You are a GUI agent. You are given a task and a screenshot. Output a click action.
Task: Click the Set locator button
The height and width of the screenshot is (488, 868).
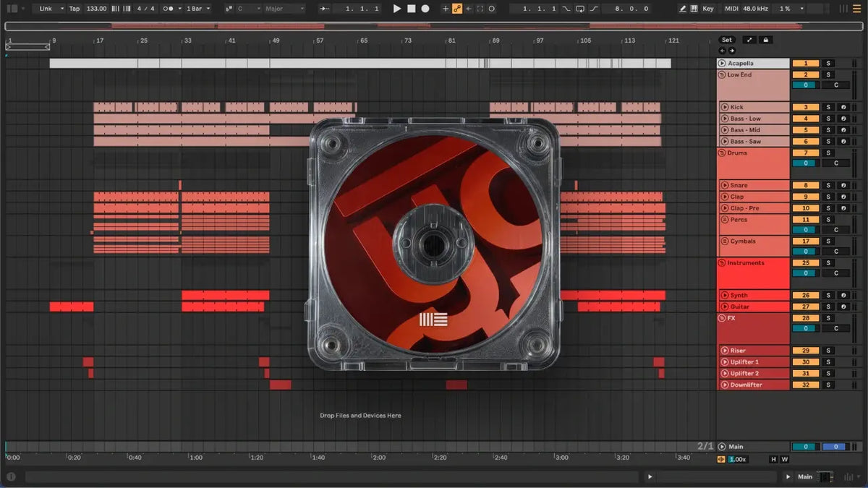click(x=726, y=40)
